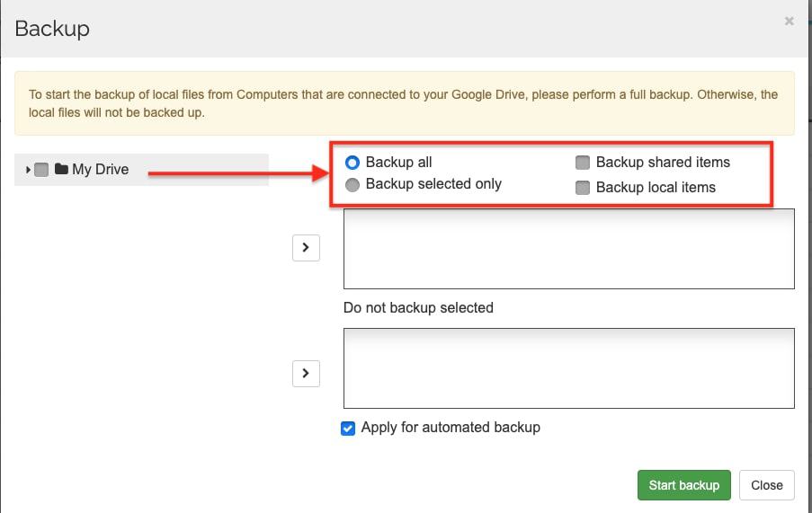Select the Backup all radio button
This screenshot has height=513, width=812.
pos(352,163)
